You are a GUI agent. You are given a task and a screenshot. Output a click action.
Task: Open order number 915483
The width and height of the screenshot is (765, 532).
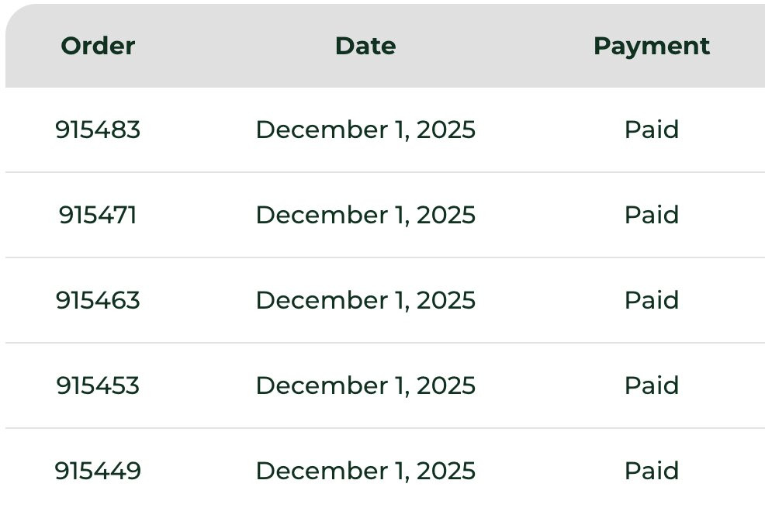click(x=98, y=130)
